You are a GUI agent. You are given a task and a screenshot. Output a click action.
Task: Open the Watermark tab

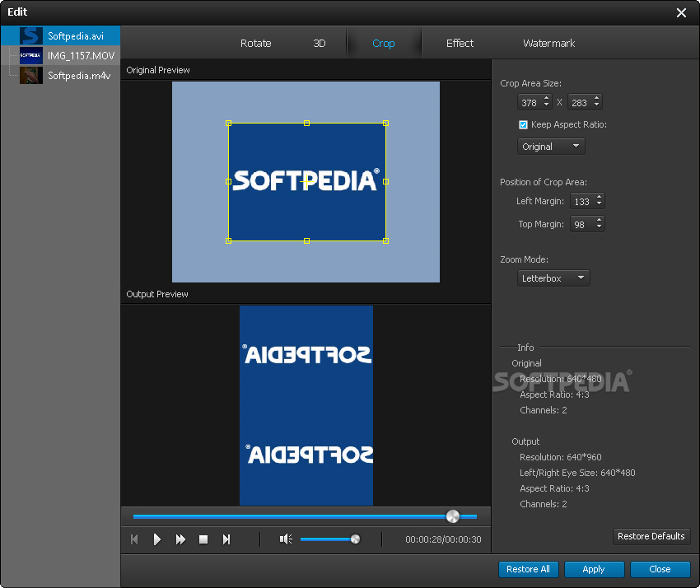point(548,44)
